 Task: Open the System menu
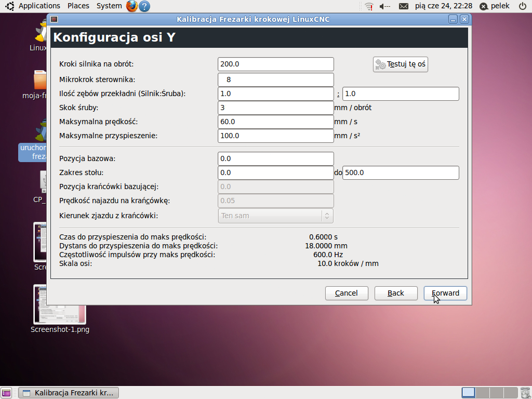tap(109, 6)
